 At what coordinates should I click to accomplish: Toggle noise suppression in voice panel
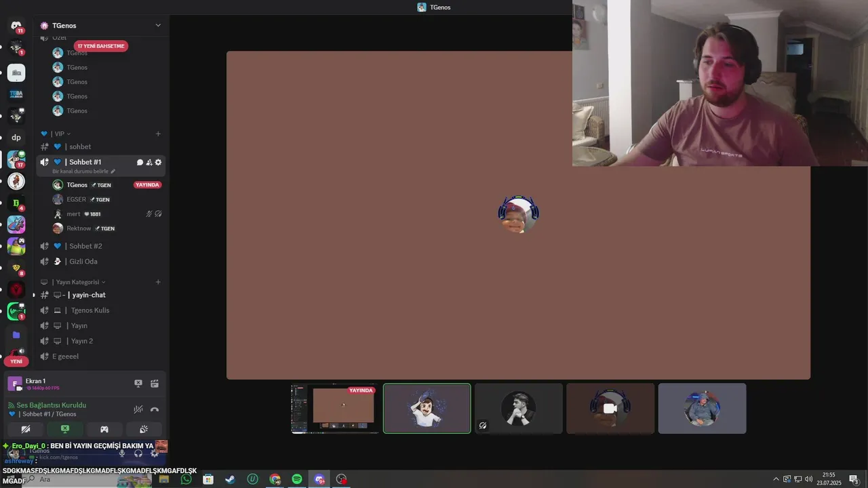(138, 409)
